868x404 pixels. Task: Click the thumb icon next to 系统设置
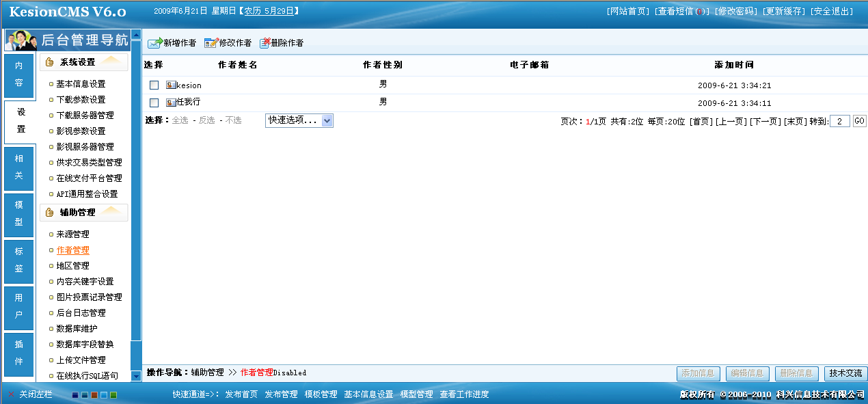coord(49,62)
